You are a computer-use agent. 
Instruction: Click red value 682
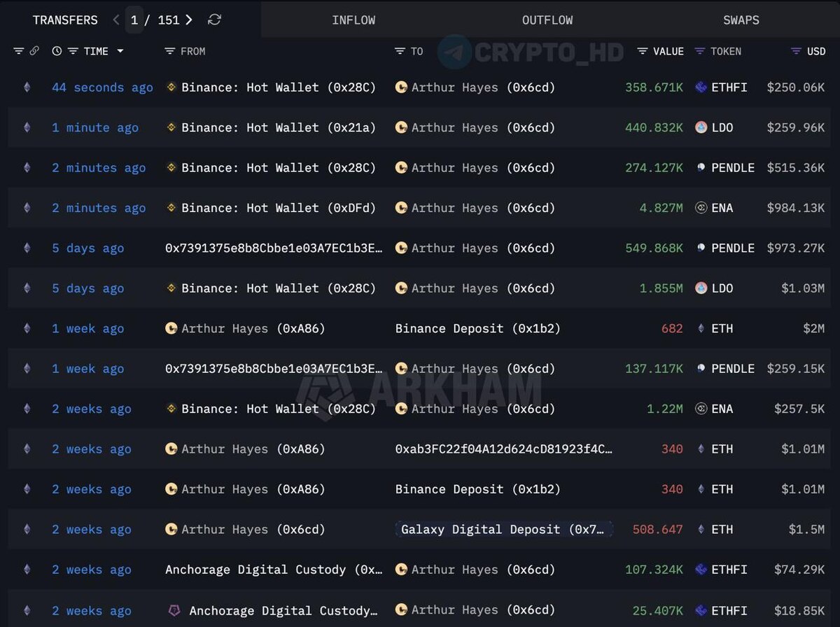pyautogui.click(x=672, y=328)
